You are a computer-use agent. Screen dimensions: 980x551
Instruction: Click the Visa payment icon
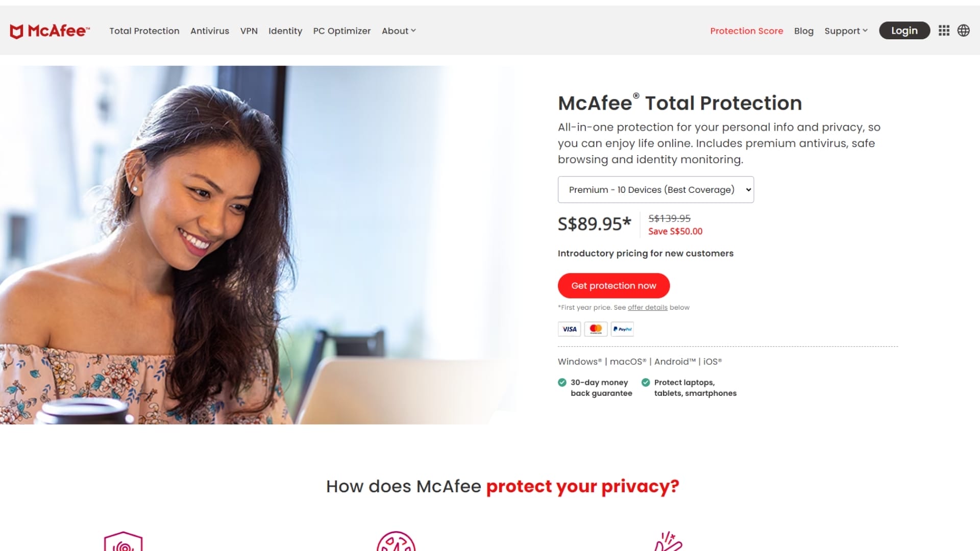pyautogui.click(x=569, y=329)
